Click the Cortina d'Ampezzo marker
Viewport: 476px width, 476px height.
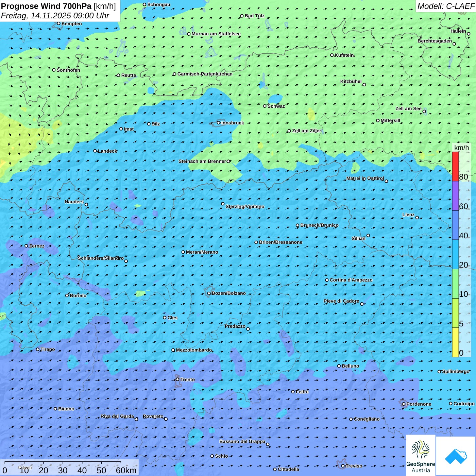pyautogui.click(x=327, y=280)
